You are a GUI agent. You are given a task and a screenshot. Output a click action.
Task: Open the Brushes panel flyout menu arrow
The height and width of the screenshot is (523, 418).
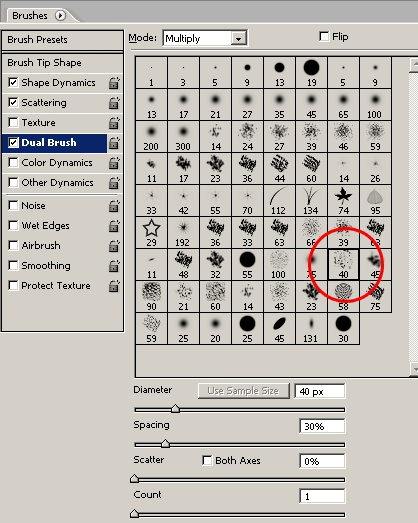[60, 15]
